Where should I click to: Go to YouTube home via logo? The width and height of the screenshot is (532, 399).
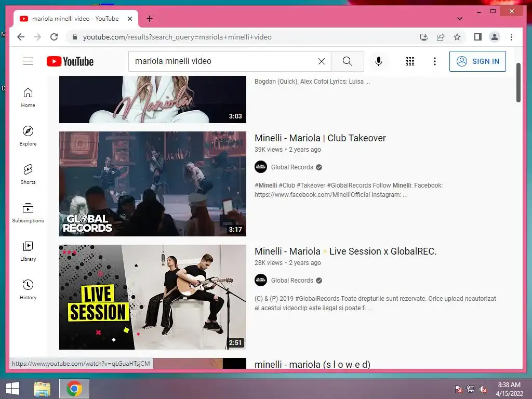[70, 61]
